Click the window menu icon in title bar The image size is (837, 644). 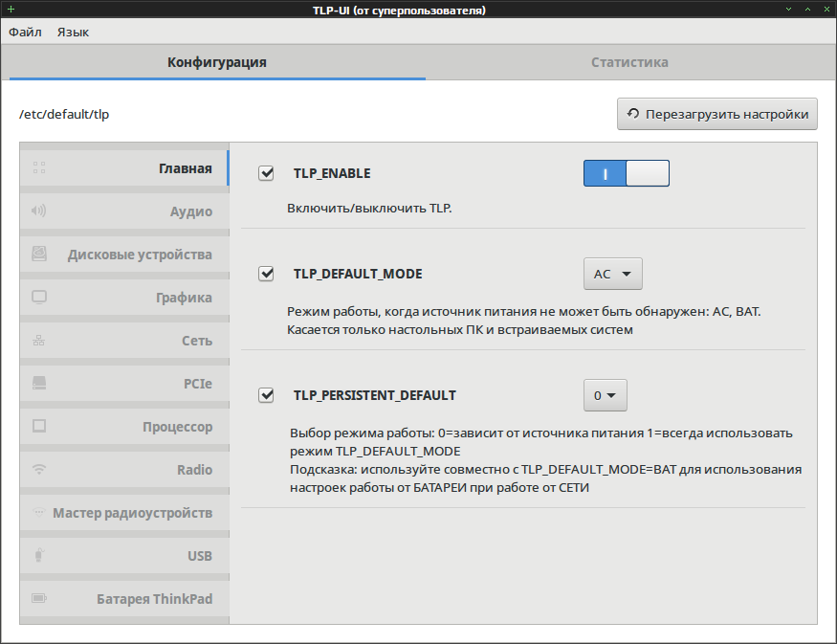(x=11, y=9)
